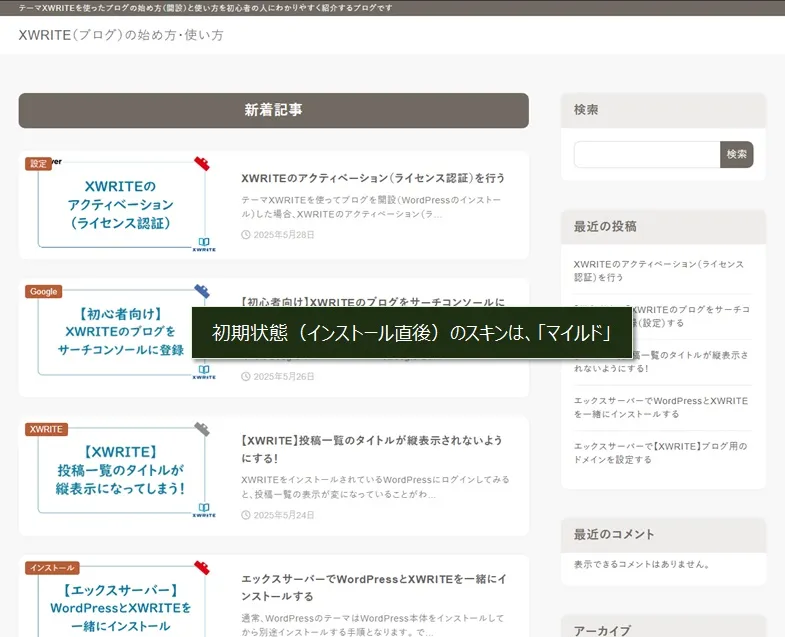785x637 pixels.
Task: Open article XWRITEのアクティベーション(ライセンス認証)を行う
Action: [372, 178]
